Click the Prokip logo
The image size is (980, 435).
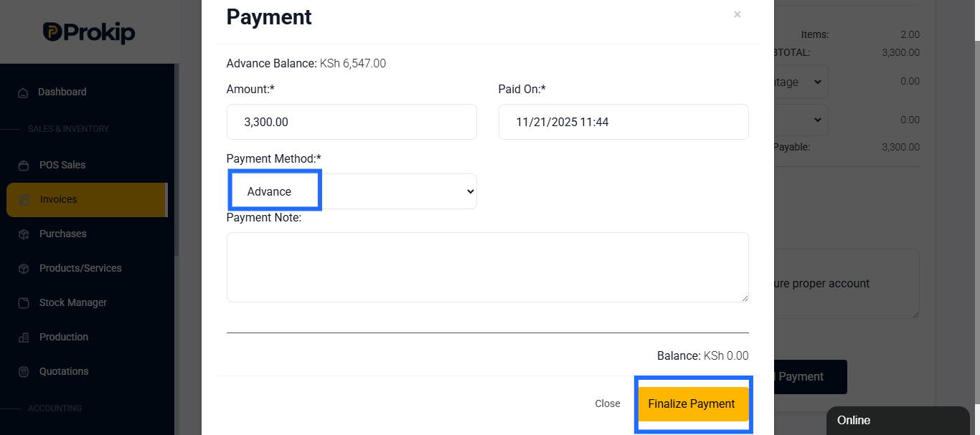[x=89, y=32]
